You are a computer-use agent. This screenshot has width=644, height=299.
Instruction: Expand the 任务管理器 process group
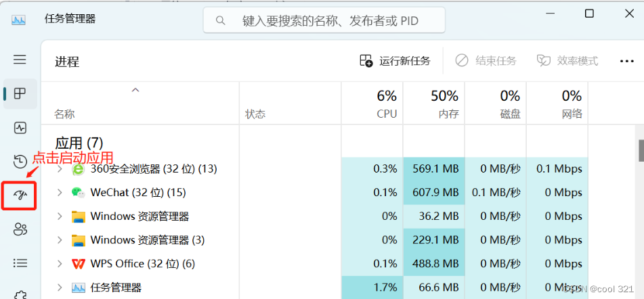[x=60, y=287]
